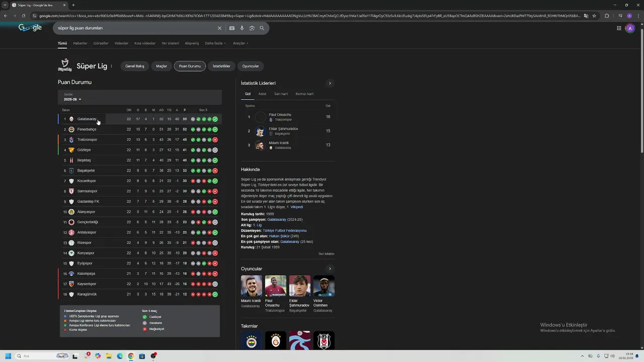Search by image with Google Lens
Viewport: 644px width, 362px height.
[x=252, y=28]
